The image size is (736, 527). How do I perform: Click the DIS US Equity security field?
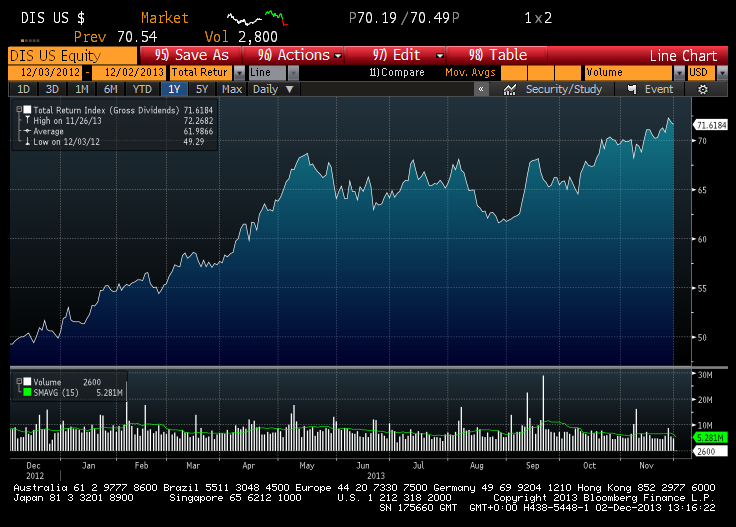pos(73,55)
